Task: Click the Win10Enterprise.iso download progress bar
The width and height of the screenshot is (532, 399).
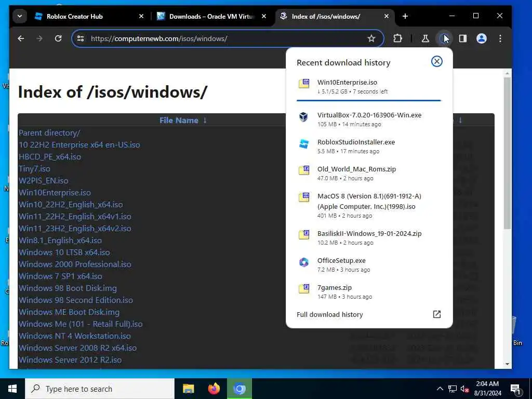Action: pos(368,100)
